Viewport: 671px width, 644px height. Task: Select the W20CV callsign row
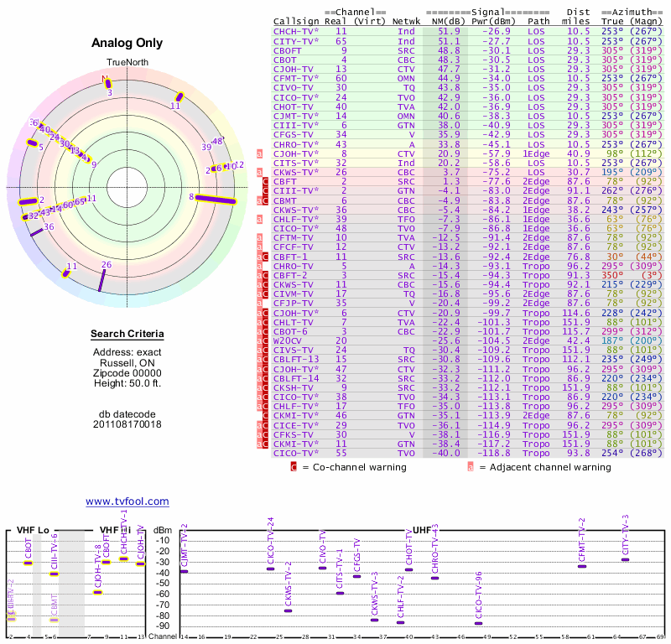click(x=289, y=340)
